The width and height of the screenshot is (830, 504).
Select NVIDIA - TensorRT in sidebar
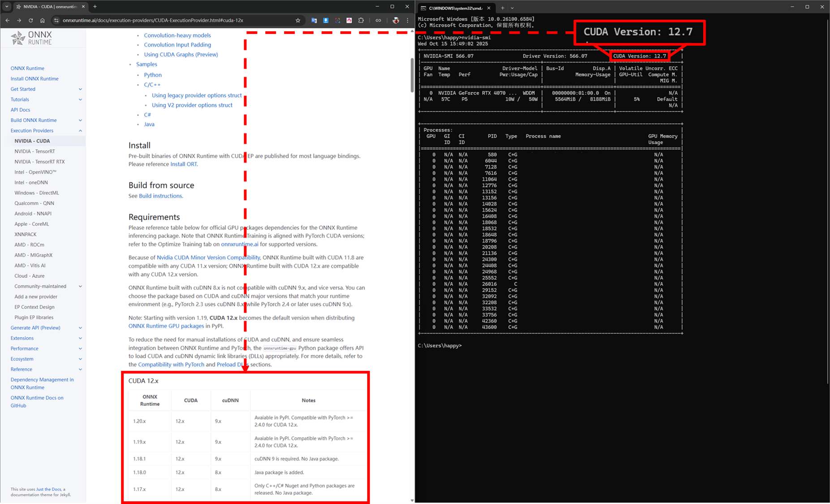point(34,151)
